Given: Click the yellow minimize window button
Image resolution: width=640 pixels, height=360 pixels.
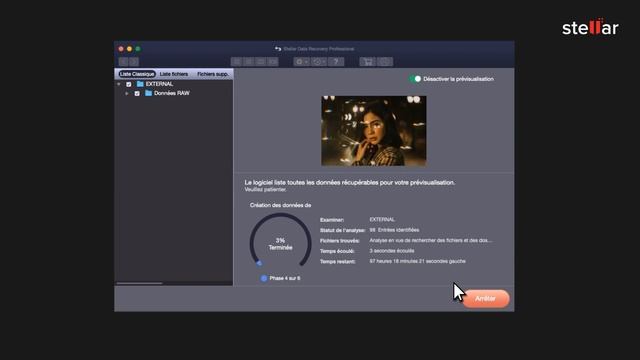Looking at the screenshot, I should (129, 49).
